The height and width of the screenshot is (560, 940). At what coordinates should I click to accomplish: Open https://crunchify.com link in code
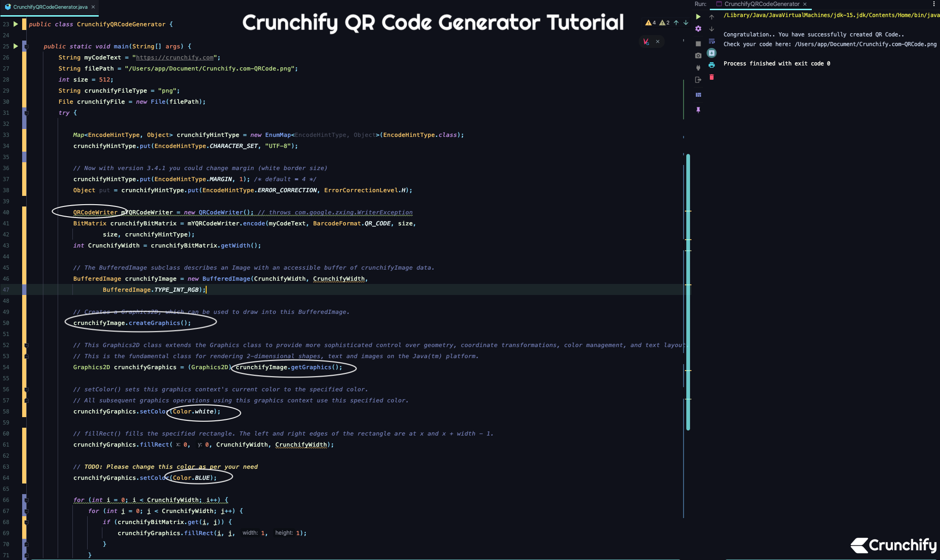pyautogui.click(x=175, y=58)
